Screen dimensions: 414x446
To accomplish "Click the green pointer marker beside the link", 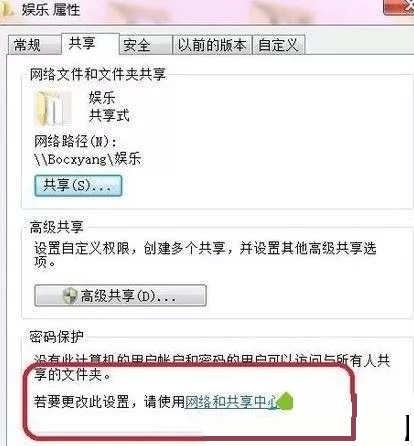I will coord(285,401).
